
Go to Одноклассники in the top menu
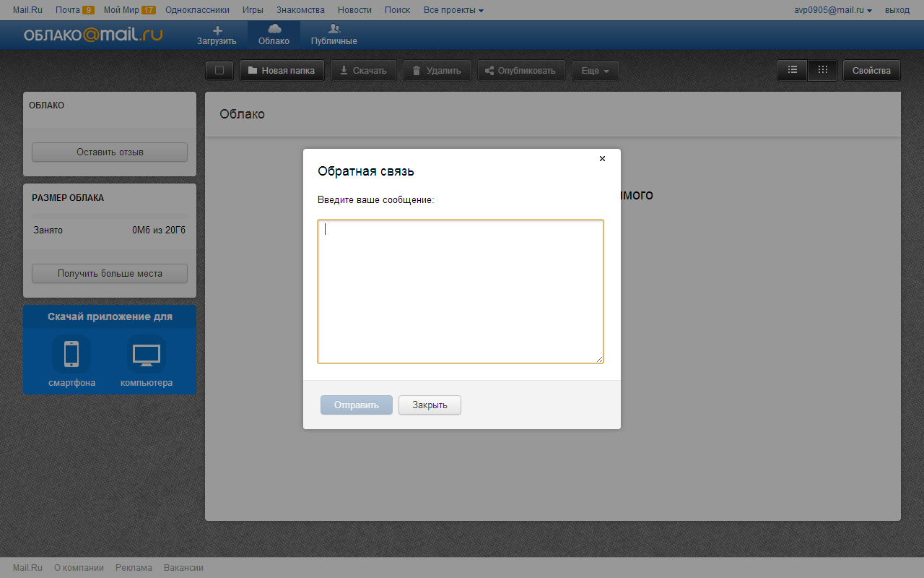point(197,10)
